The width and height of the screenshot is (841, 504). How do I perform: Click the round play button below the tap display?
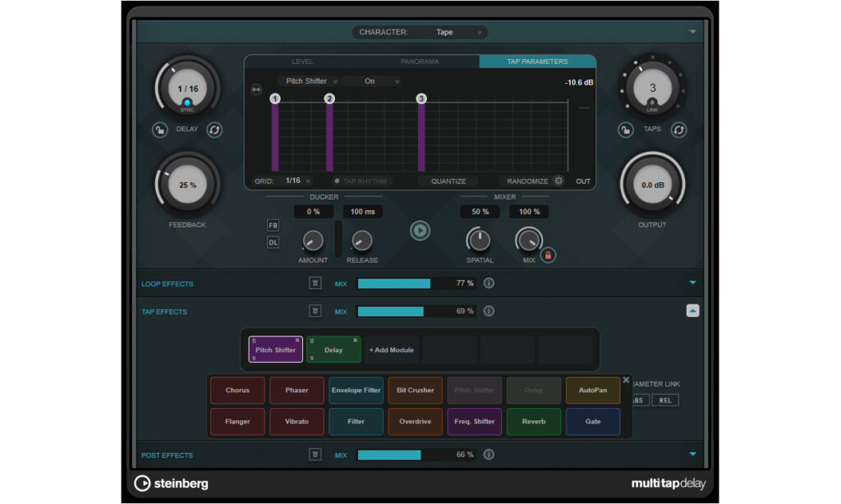click(x=420, y=231)
